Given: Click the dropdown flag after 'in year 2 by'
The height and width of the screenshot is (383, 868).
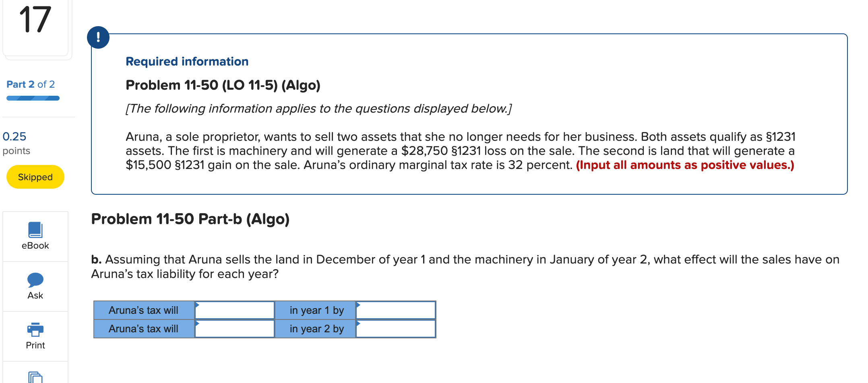Looking at the screenshot, I should [358, 324].
